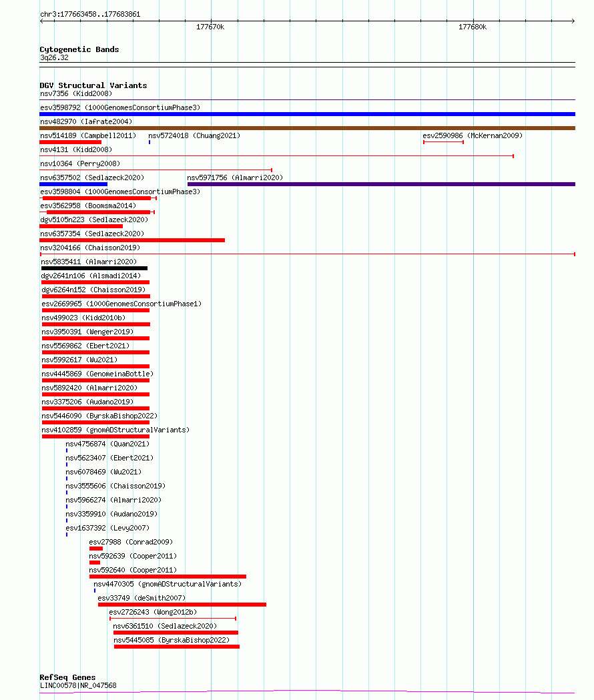594x700 pixels.
Task: Click dgv2641n106 (Alsmadi2014) label
Action: point(91,276)
